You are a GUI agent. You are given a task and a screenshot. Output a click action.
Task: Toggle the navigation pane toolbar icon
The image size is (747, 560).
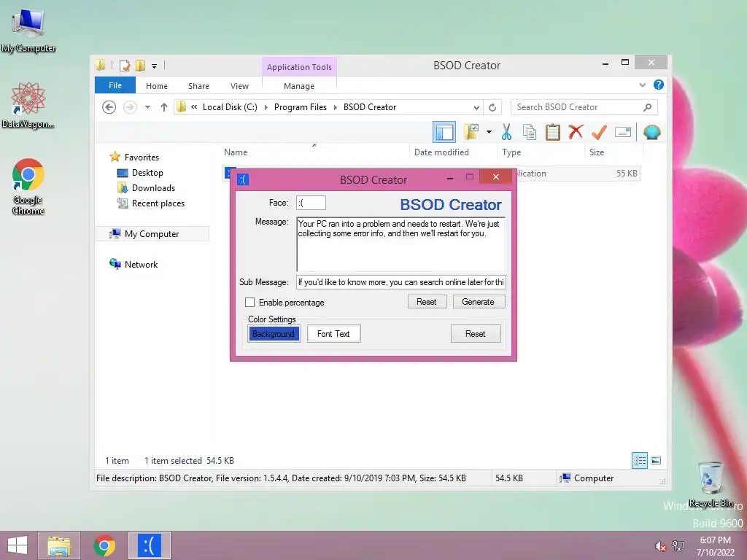coord(444,132)
